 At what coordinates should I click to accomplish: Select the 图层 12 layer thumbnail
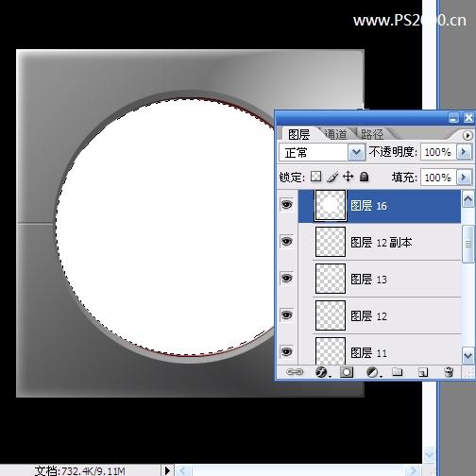331,315
